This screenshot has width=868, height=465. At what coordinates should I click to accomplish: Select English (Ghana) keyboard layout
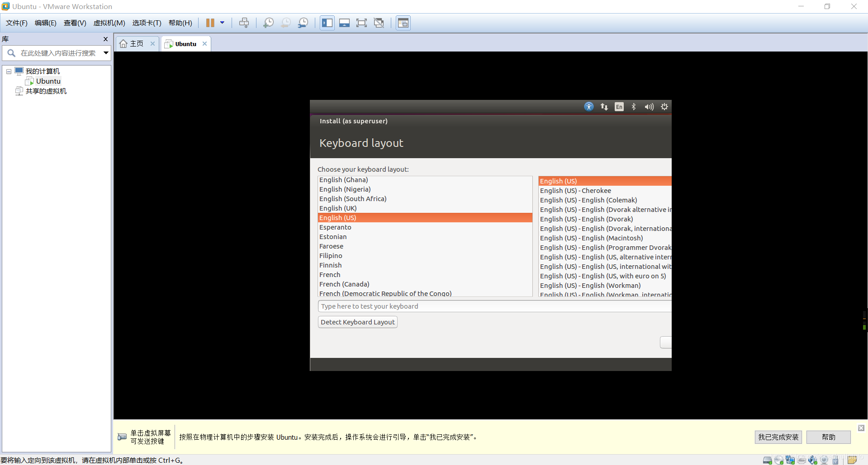pyautogui.click(x=425, y=180)
